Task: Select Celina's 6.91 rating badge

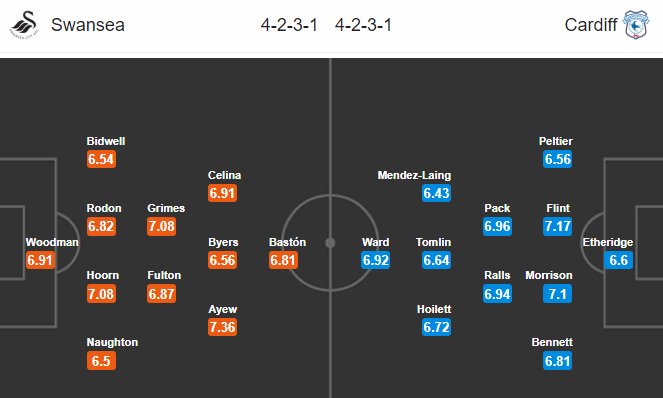Action: pos(222,193)
